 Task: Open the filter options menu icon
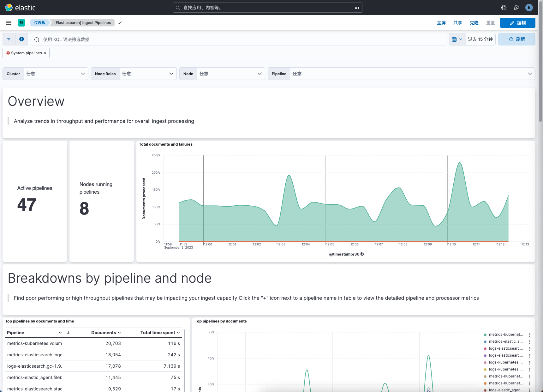(x=9, y=39)
